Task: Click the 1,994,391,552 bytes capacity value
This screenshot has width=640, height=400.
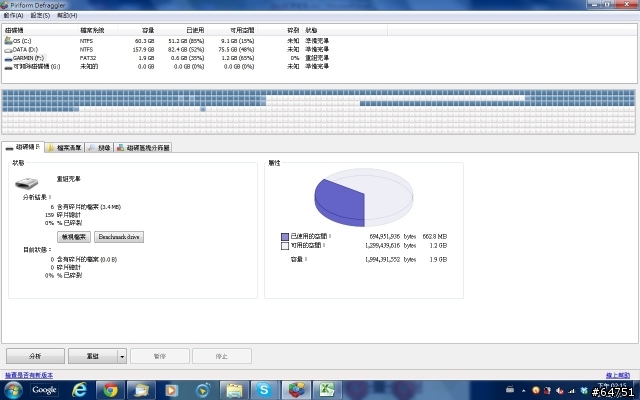Action: coord(382,259)
